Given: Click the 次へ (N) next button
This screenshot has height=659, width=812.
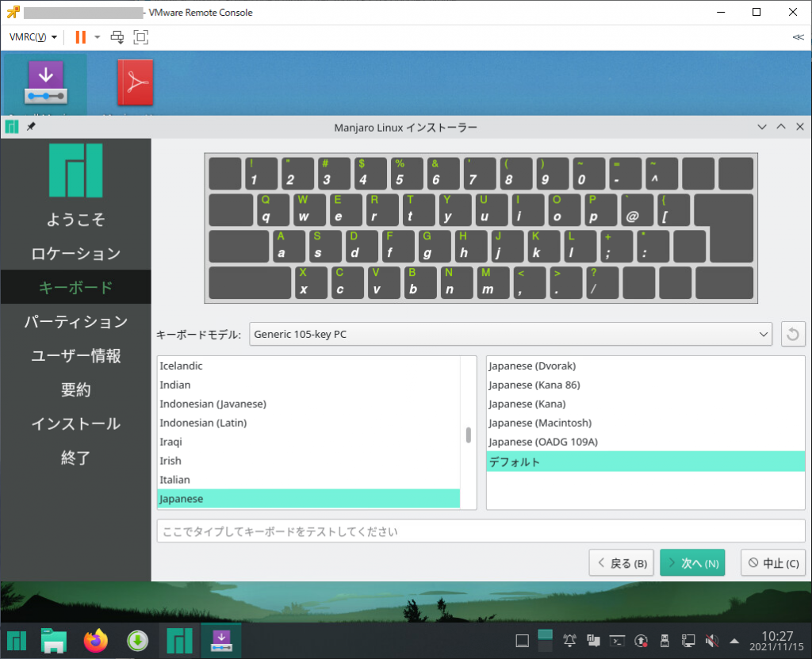Looking at the screenshot, I should tap(692, 563).
